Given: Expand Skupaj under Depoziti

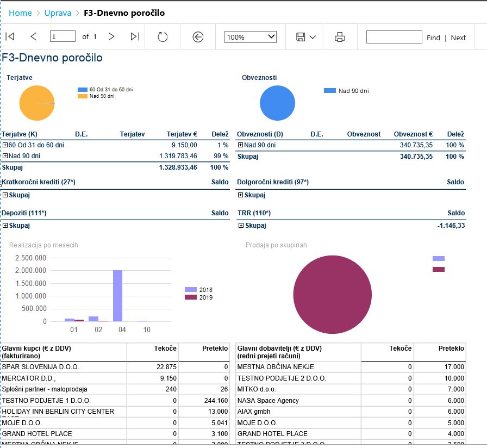Looking at the screenshot, I should pos(5,225).
